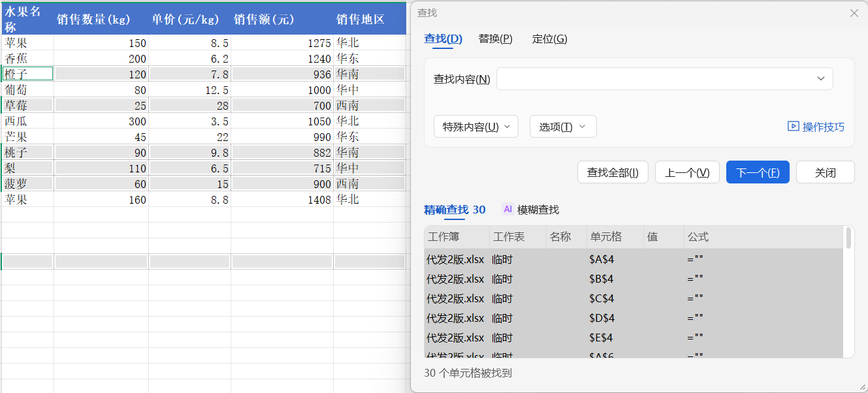Select the 精确查找 results tab

pyautogui.click(x=455, y=210)
